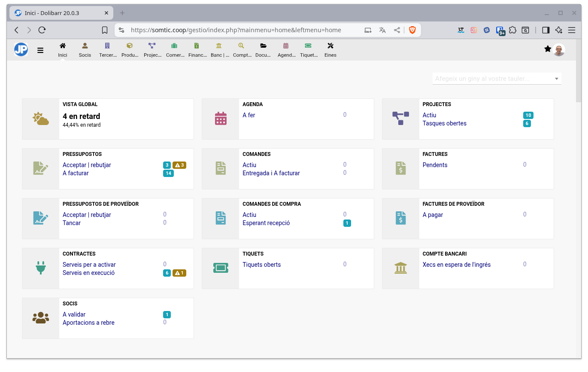Viewport: 588px width, 372px height.
Task: Open the Tercers building icon
Action: (107, 46)
